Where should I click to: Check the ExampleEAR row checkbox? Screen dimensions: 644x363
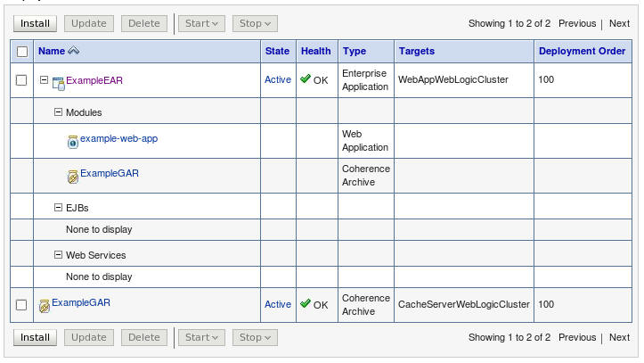[x=22, y=80]
